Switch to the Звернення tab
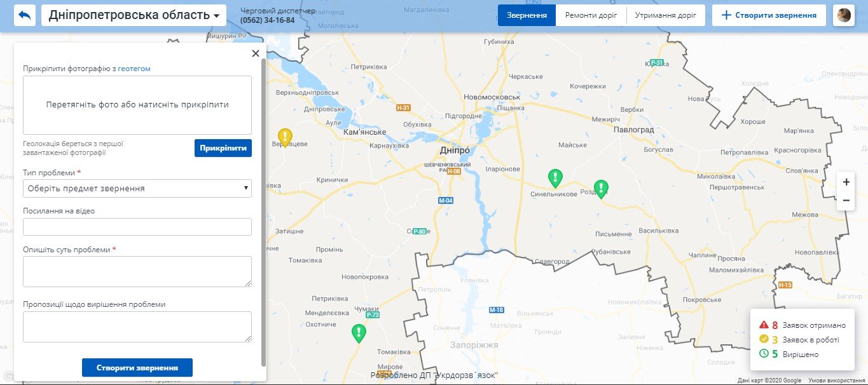This screenshot has height=385, width=868. click(x=527, y=15)
